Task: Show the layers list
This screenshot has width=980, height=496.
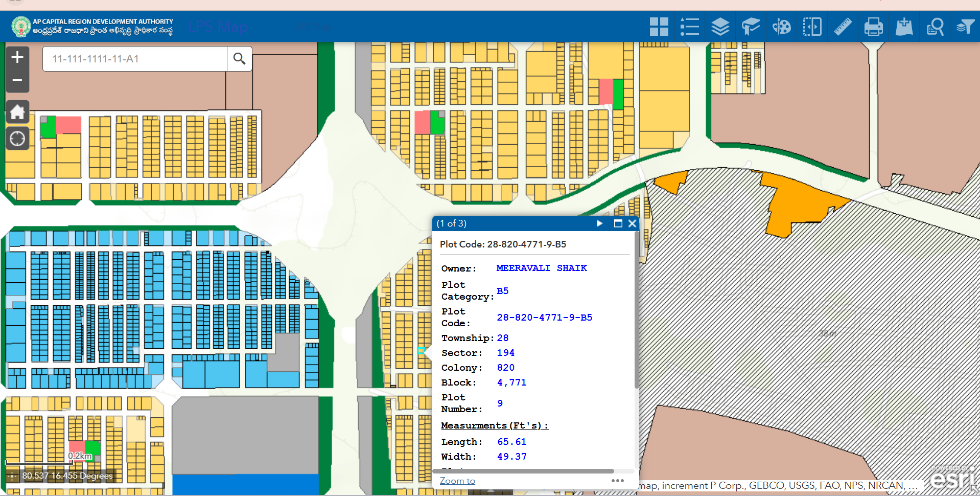Action: point(720,26)
